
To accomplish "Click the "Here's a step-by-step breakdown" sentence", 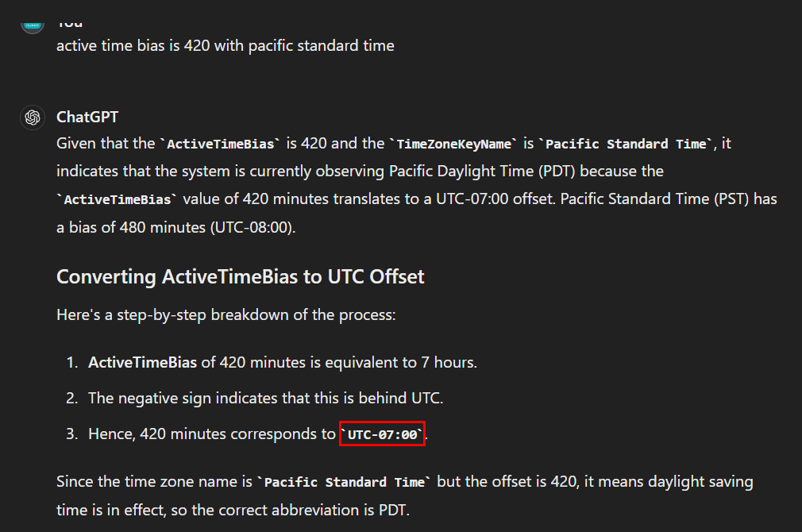I will 226,314.
